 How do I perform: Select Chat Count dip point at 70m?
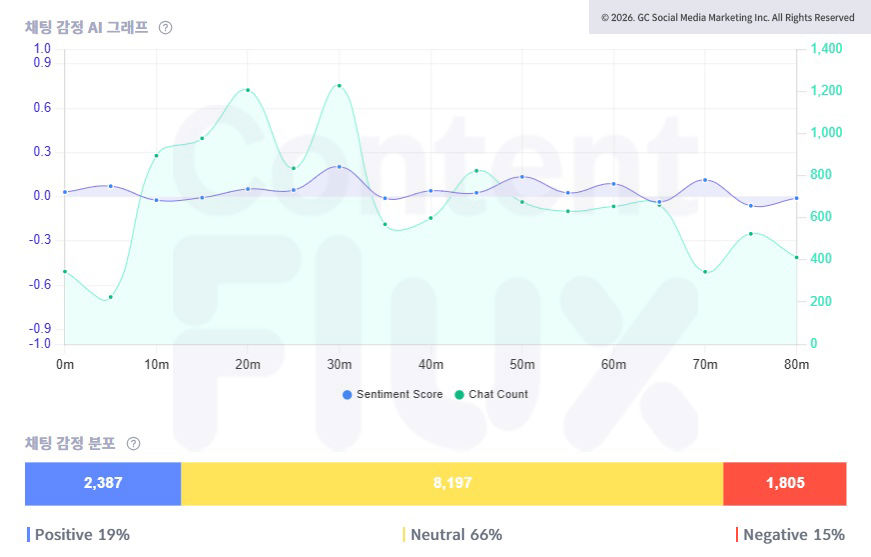pyautogui.click(x=705, y=272)
